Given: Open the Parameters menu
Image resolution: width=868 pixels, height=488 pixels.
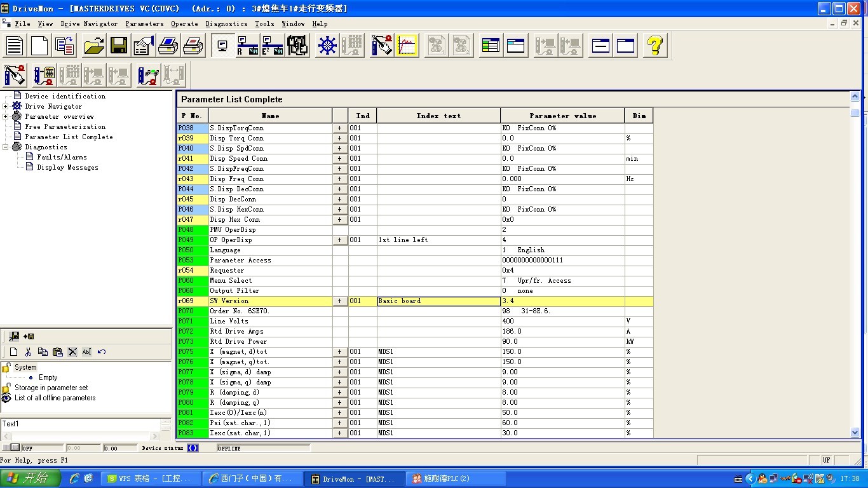Looking at the screenshot, I should [x=144, y=24].
